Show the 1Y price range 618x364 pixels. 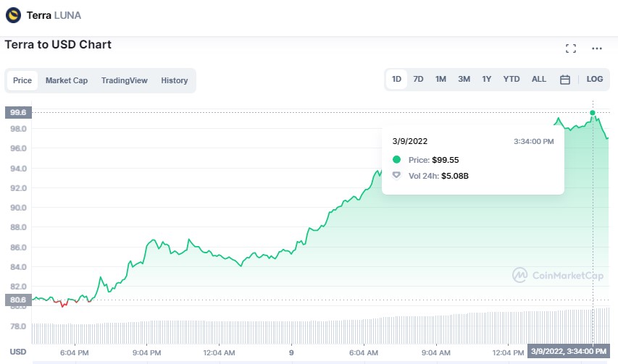487,80
